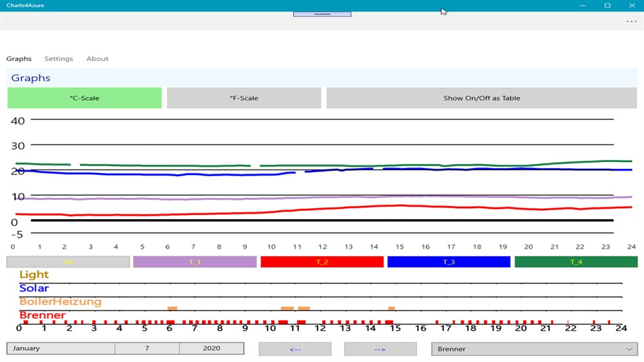Switch to the Graphs tab
This screenshot has width=644, height=362.
pos(19,59)
